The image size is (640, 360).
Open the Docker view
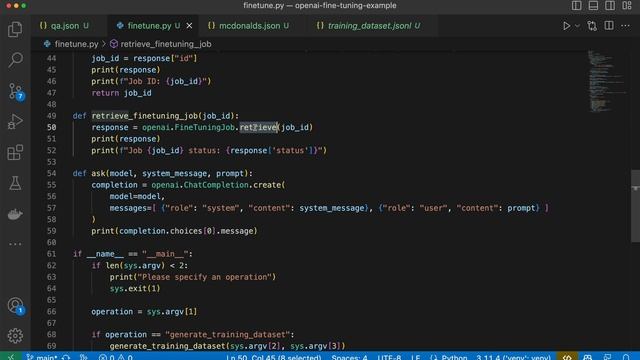(15, 214)
